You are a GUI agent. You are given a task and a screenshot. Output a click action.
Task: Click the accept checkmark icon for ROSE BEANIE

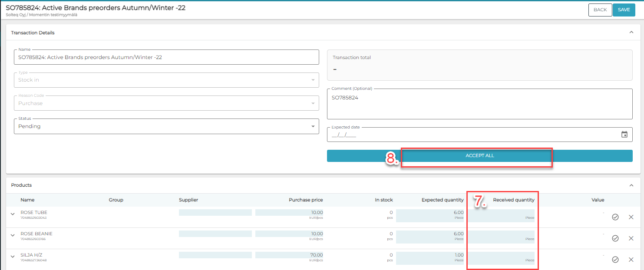click(615, 238)
